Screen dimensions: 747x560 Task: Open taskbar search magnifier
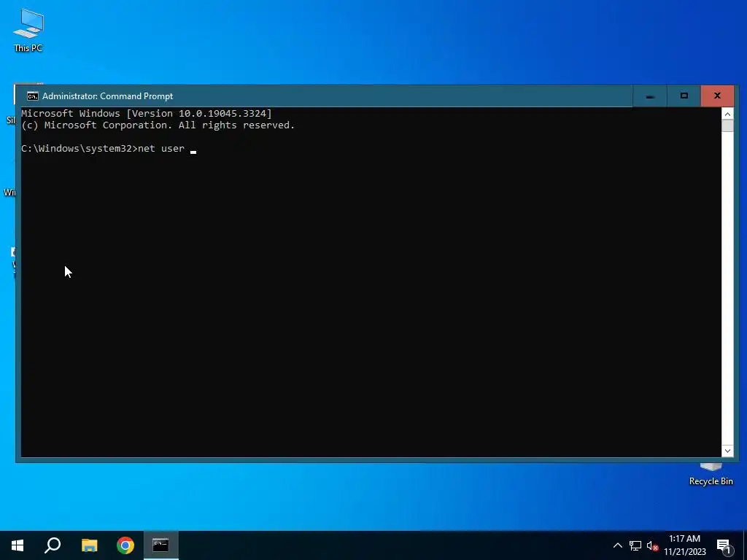(x=53, y=545)
